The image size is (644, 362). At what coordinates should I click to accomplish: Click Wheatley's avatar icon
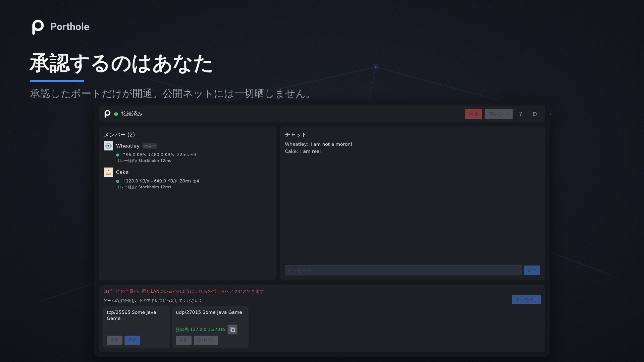108,146
